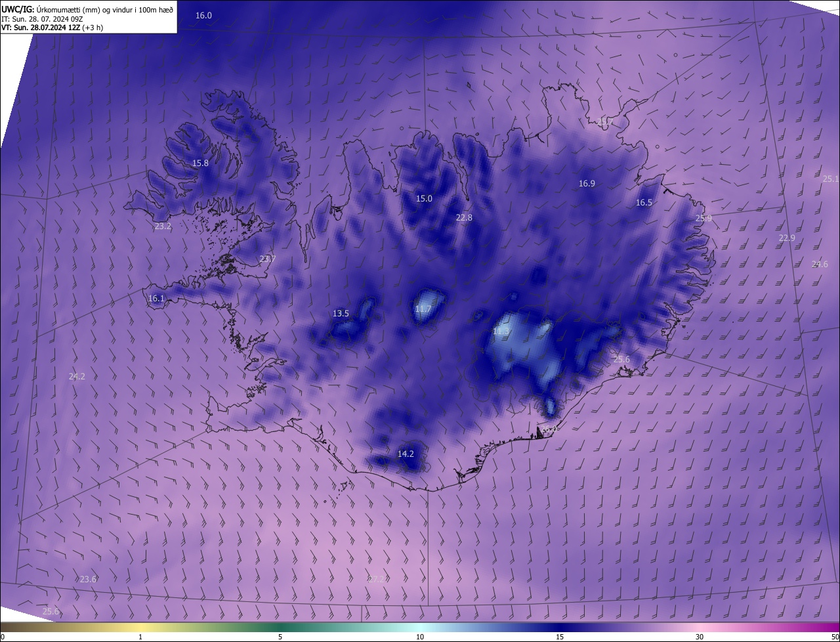Click the legend label 1

(x=140, y=637)
